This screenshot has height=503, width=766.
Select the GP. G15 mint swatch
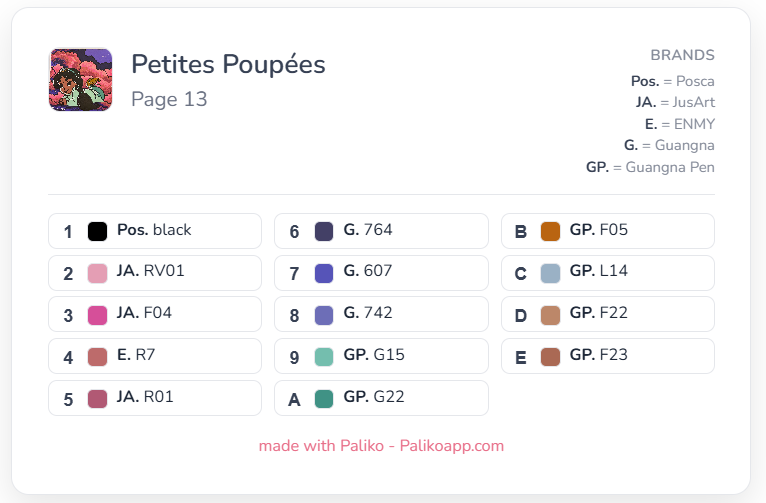click(x=324, y=357)
